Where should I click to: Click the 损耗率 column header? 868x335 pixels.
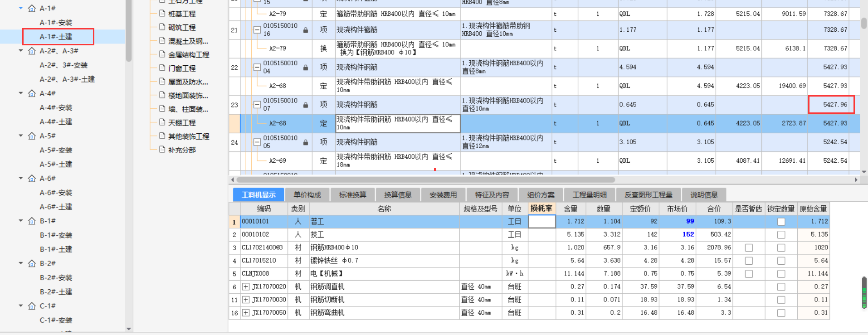pos(541,209)
